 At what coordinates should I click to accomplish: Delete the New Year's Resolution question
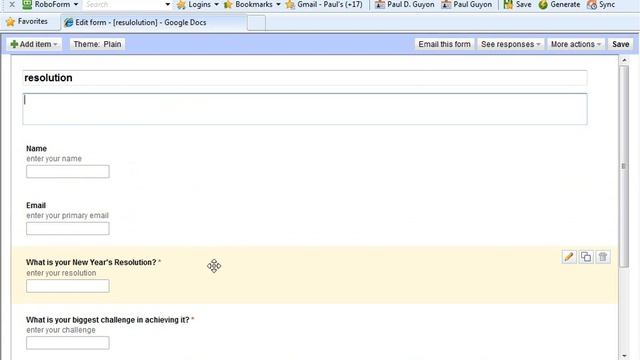pos(603,257)
